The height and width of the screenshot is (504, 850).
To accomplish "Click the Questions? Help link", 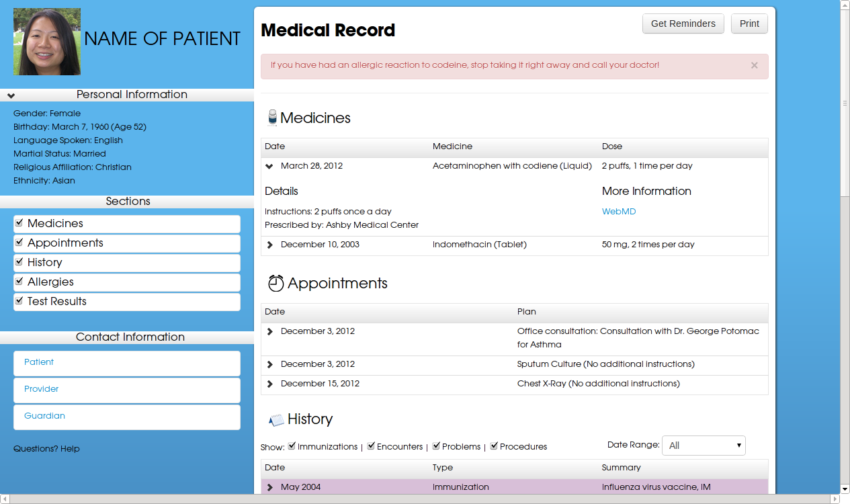I will [46, 449].
